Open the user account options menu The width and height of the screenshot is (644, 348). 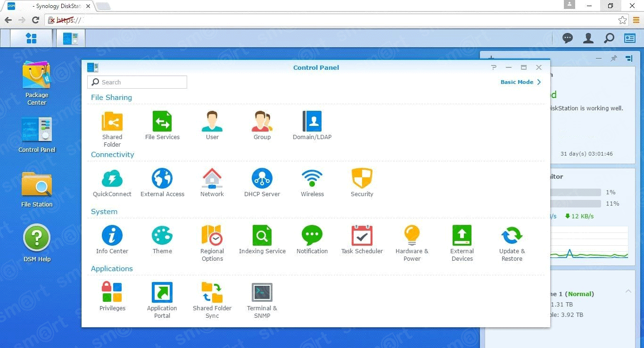pyautogui.click(x=588, y=38)
